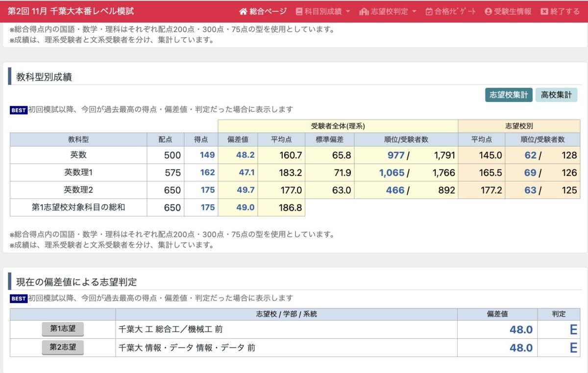This screenshot has height=373, width=588.
Task: Click the 志望校集計 button
Action: click(509, 95)
